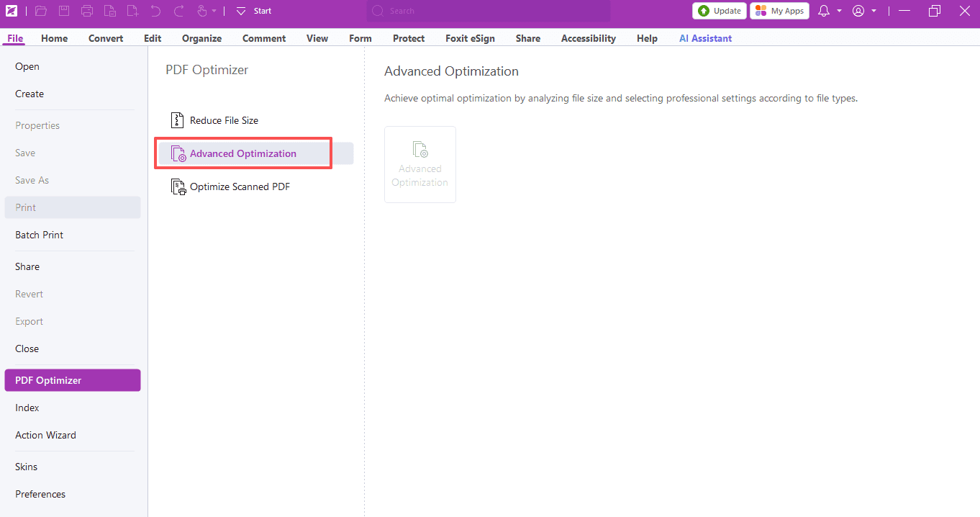Image resolution: width=980 pixels, height=517 pixels.
Task: Click Save As in the File sidebar
Action: click(73, 180)
